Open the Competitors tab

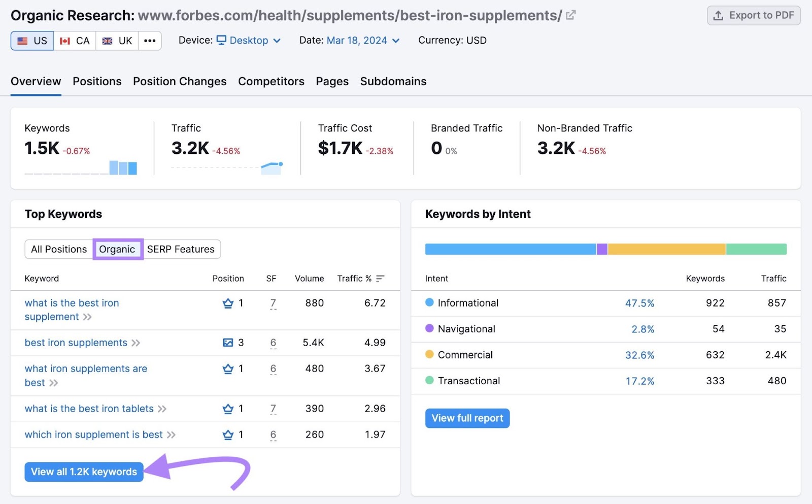click(x=271, y=81)
